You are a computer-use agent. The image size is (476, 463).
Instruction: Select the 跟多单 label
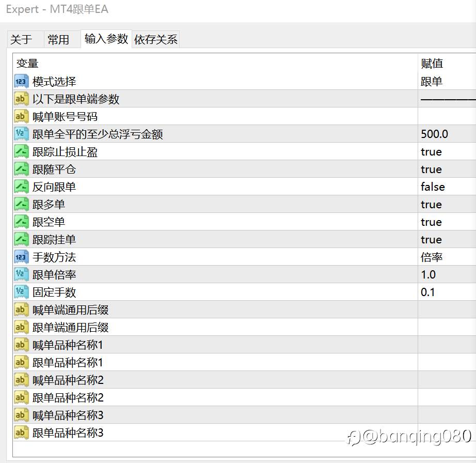(49, 204)
